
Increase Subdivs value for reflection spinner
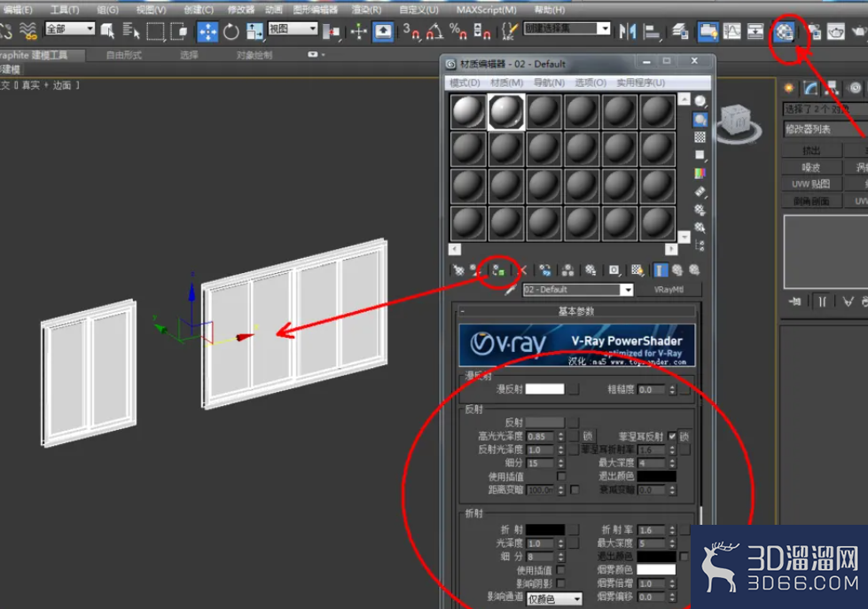[x=560, y=460]
